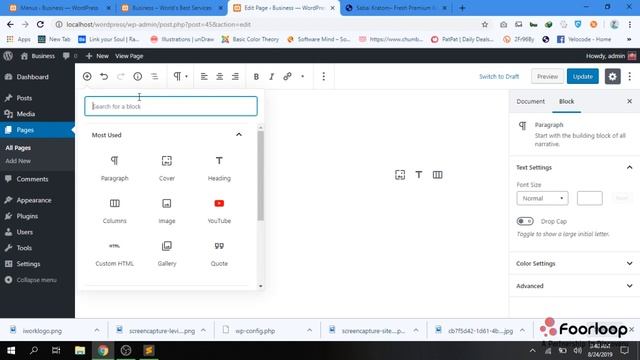The image size is (640, 360).
Task: Open File Explorer from the taskbar
Action: click(x=80, y=350)
